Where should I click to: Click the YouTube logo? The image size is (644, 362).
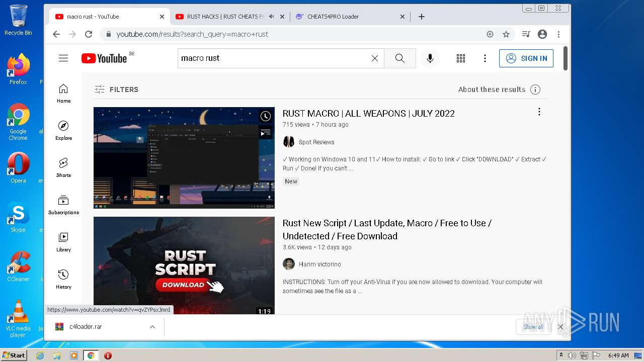point(104,58)
